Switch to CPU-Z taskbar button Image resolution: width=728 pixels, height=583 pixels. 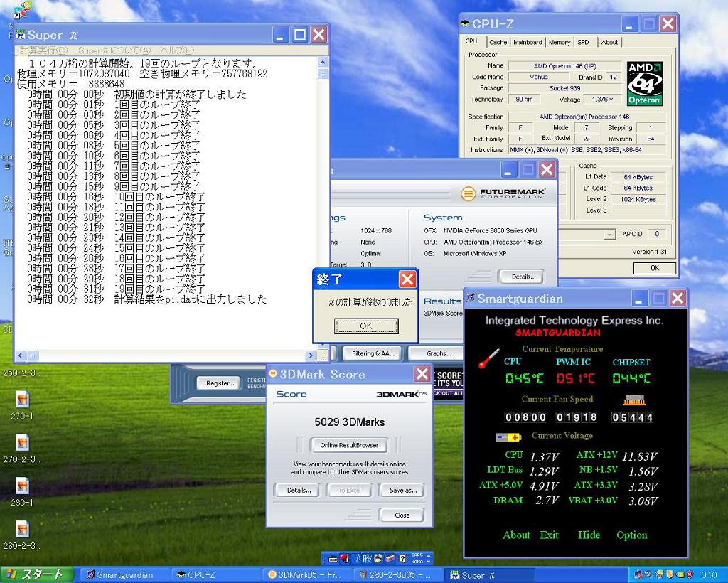coord(215,575)
